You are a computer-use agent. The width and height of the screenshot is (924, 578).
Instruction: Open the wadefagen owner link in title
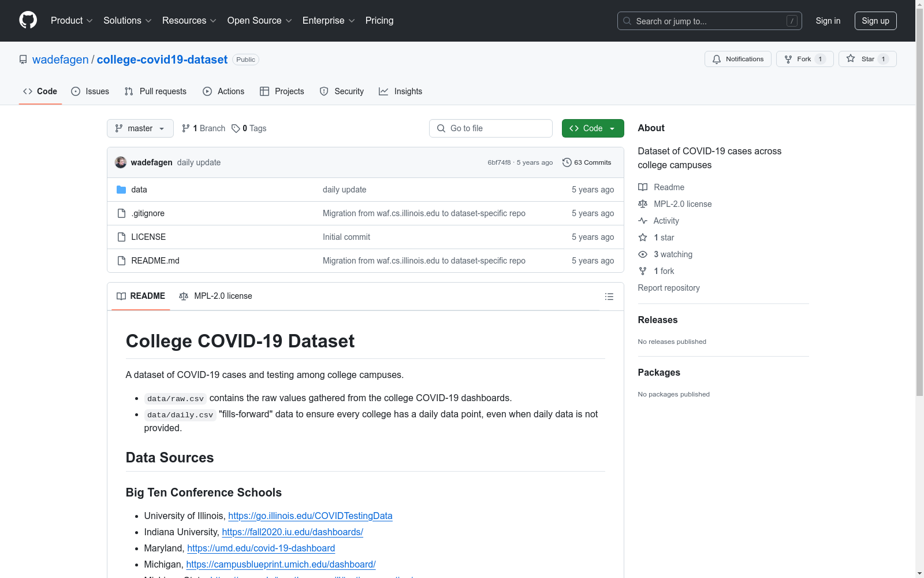[61, 60]
